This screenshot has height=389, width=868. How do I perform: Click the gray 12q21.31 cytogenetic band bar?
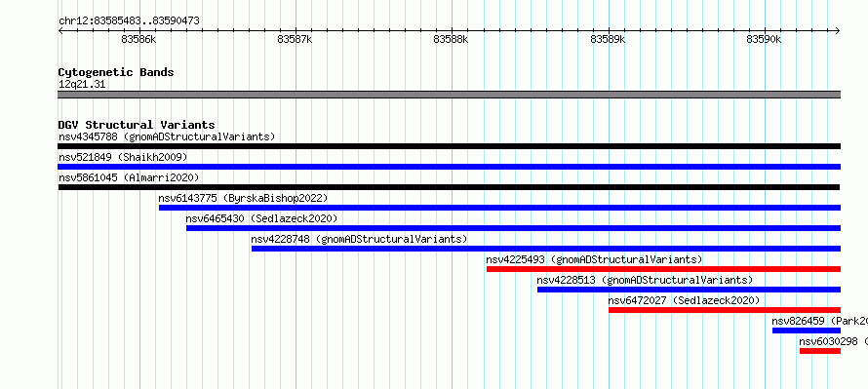[x=449, y=95]
